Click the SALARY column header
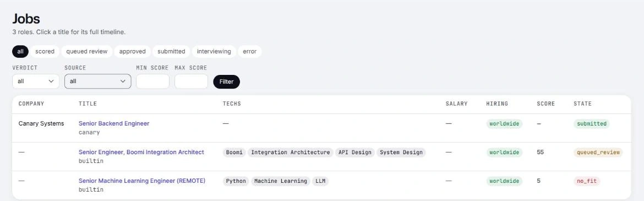Image resolution: width=644 pixels, height=201 pixels. pyautogui.click(x=456, y=104)
